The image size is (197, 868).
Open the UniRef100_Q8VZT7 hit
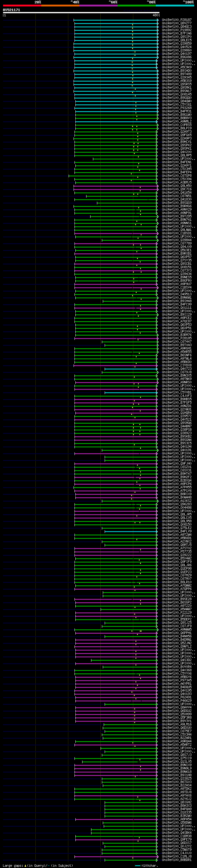177,23
